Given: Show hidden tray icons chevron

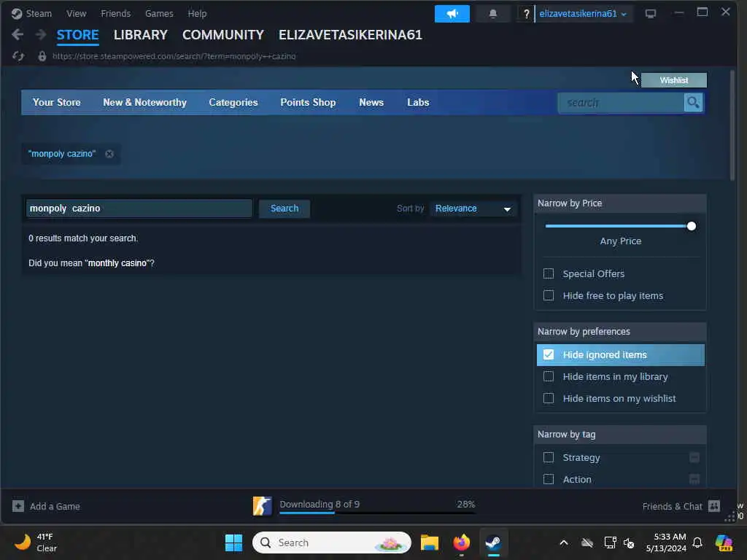Looking at the screenshot, I should click(x=564, y=542).
